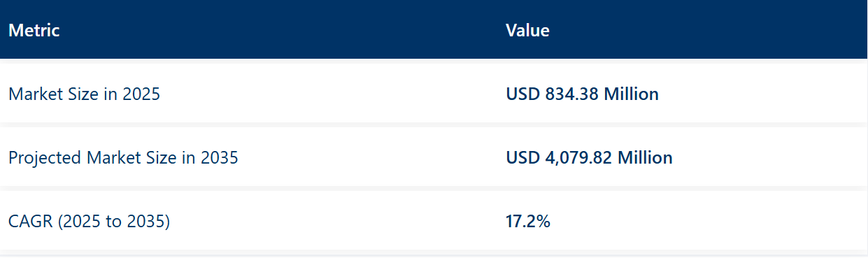Click the dark blue table header bar

pos(434,29)
